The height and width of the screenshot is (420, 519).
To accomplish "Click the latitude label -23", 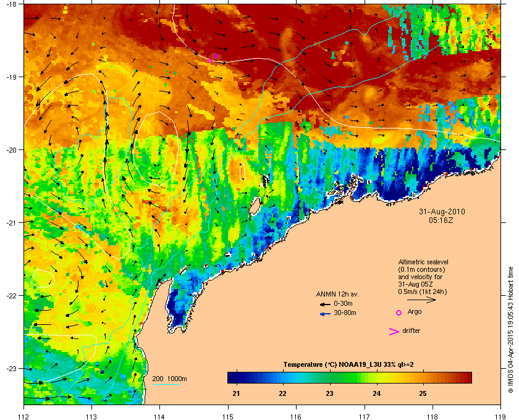I will [x=11, y=368].
